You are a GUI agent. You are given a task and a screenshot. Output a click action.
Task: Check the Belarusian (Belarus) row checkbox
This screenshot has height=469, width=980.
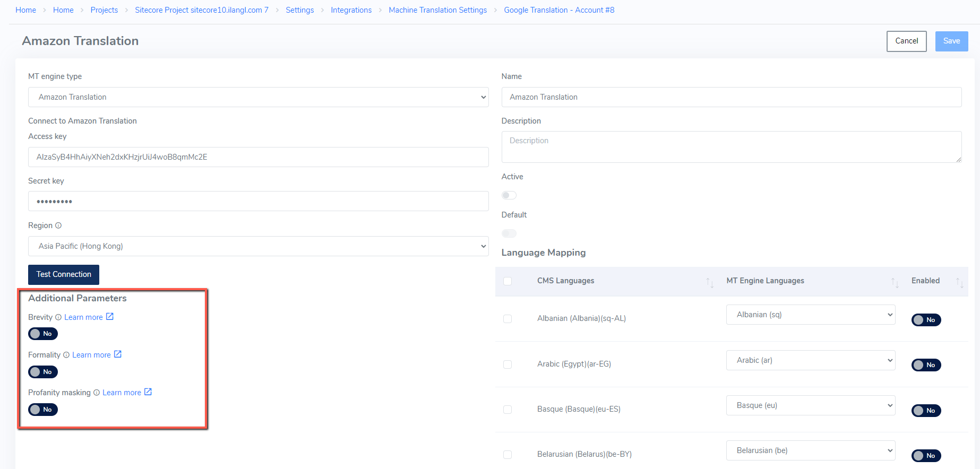pos(508,455)
